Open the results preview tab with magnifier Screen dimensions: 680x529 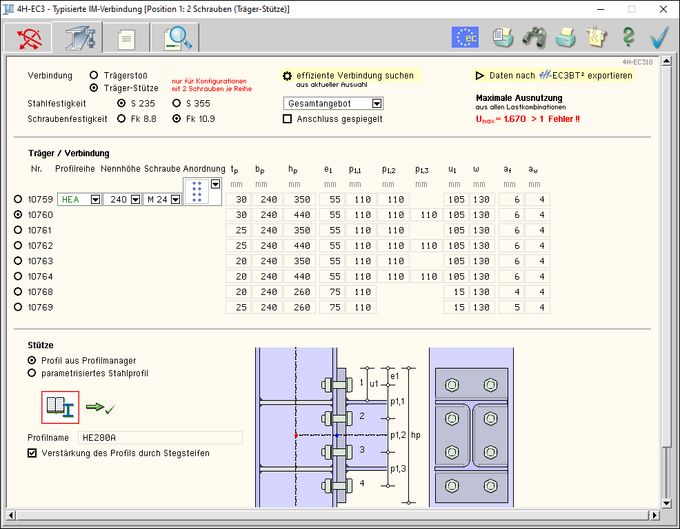coord(179,38)
